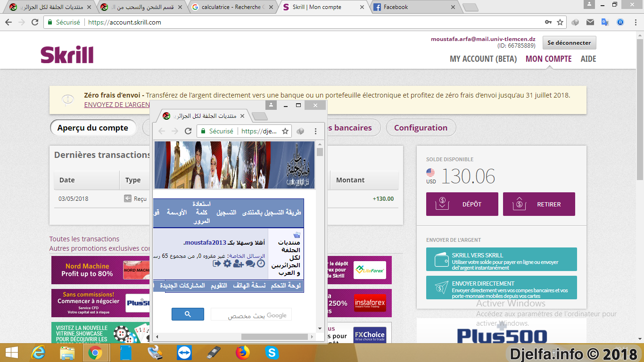Click the Skrill address bar URL
Screen dimensions: 644x362
coord(124,22)
